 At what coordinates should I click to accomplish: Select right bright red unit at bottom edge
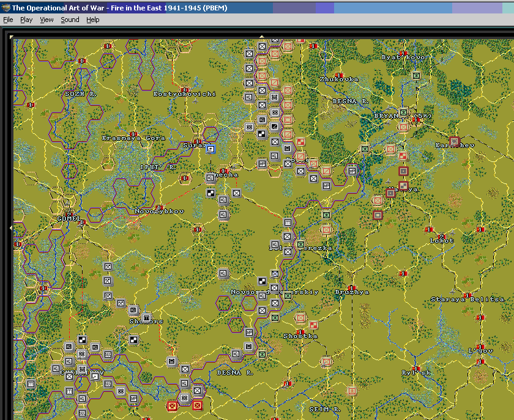(x=197, y=405)
